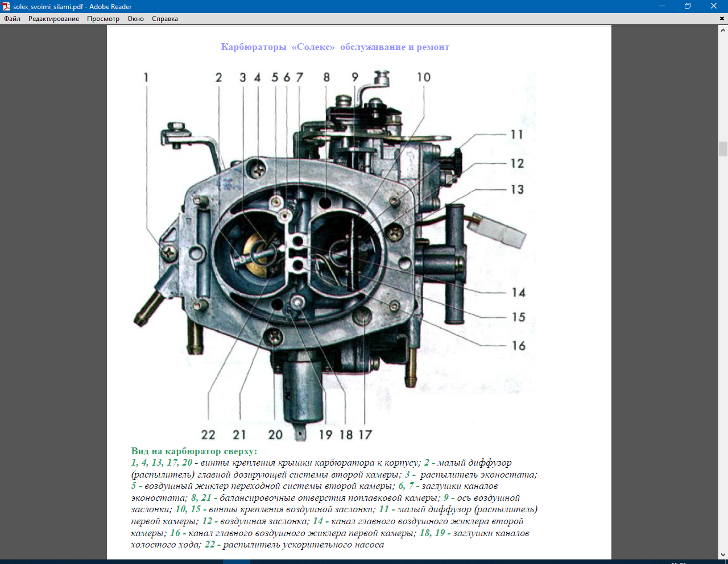Click the vertical scrollbar up arrow
The height and width of the screenshot is (564, 728).
click(723, 30)
